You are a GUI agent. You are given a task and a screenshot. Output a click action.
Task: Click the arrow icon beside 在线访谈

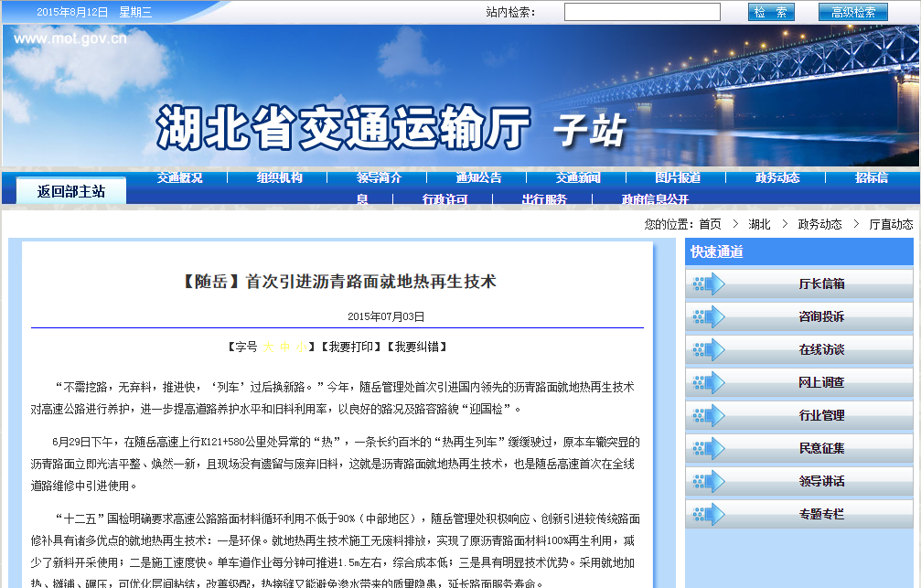point(709,349)
